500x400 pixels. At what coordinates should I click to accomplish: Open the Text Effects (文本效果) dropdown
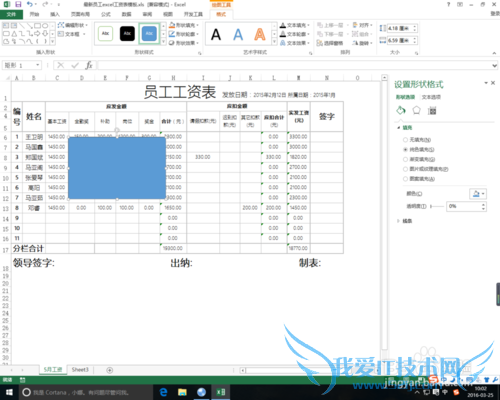pyautogui.click(x=295, y=43)
